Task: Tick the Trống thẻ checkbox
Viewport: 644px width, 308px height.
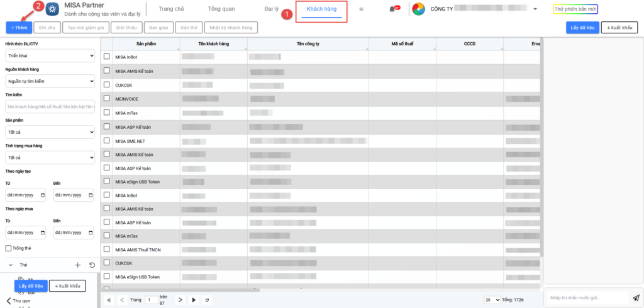Action: pos(8,248)
